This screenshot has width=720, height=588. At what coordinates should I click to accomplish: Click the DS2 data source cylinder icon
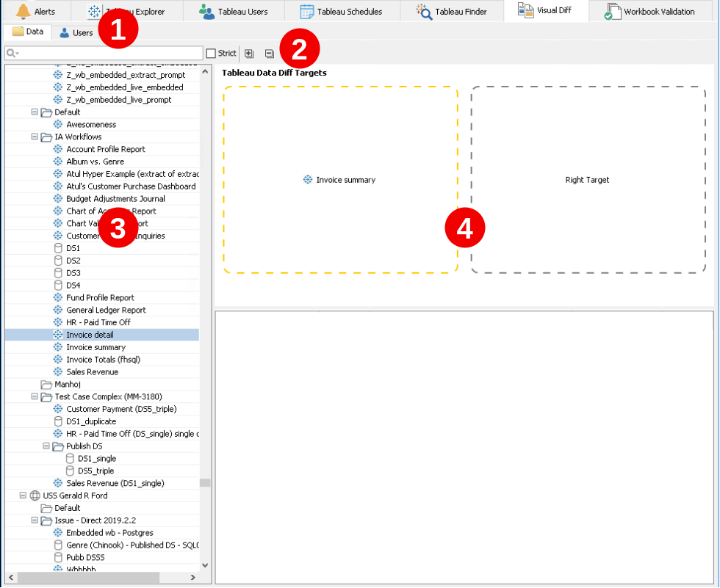click(58, 261)
